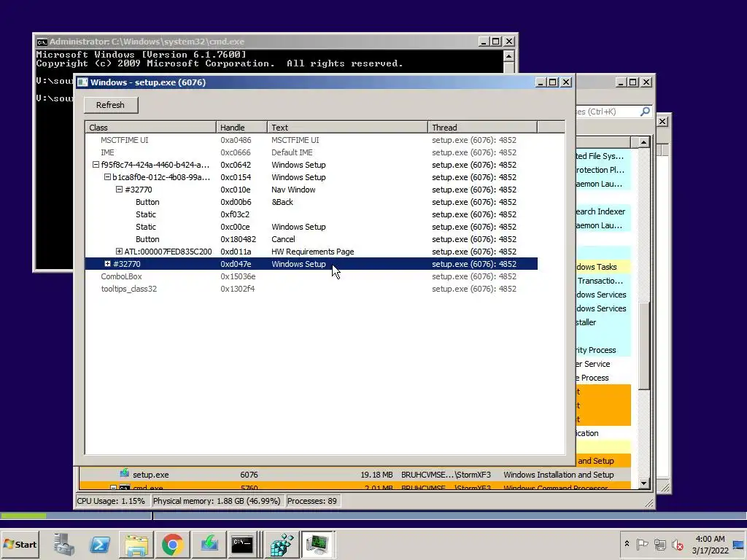This screenshot has width=747, height=560.
Task: Click the Show desktop icon at taskbar end
Action: [x=739, y=544]
